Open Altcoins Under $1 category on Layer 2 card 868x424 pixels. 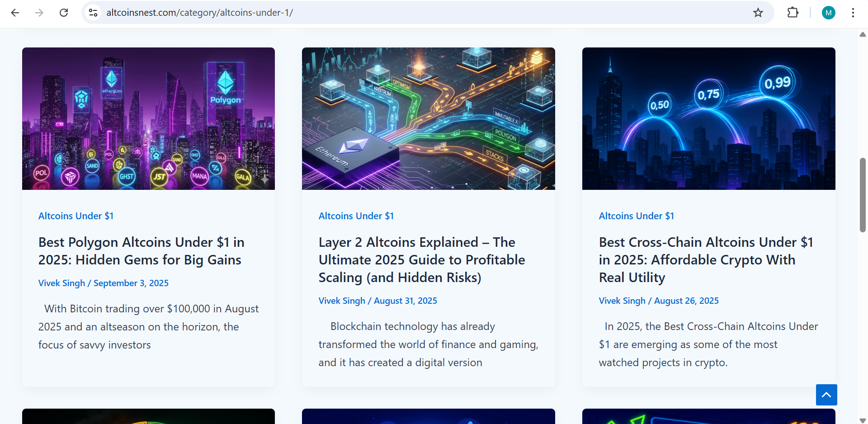pos(356,216)
